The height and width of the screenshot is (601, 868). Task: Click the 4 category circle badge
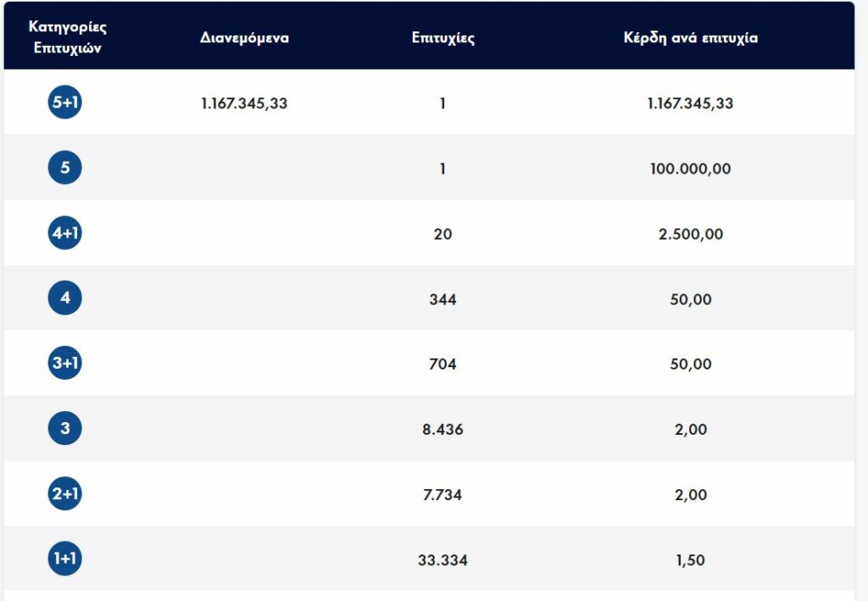(65, 298)
